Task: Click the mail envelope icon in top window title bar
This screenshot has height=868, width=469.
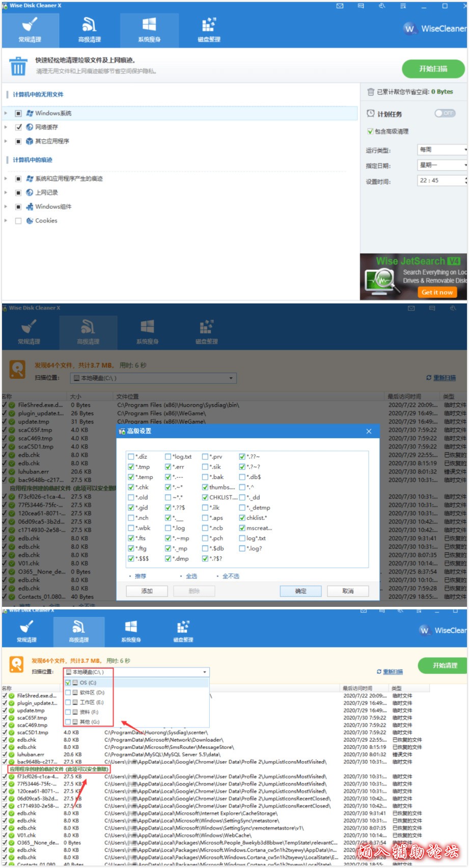Action: [340, 6]
